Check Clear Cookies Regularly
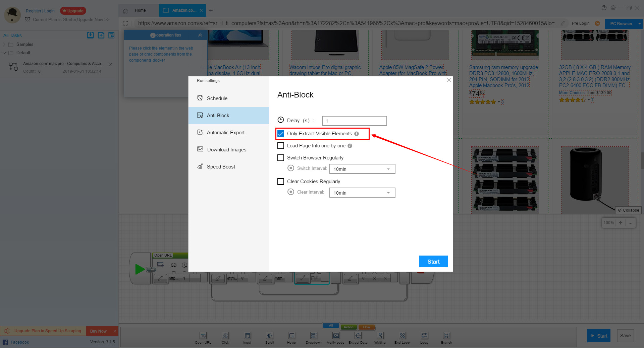Viewport: 644px width, 348px height. 281,181
